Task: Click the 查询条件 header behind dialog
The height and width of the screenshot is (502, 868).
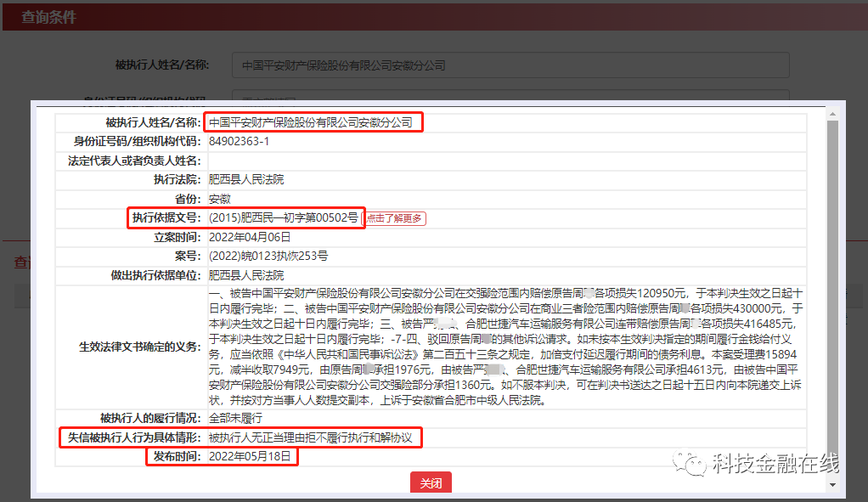Action: [48, 17]
